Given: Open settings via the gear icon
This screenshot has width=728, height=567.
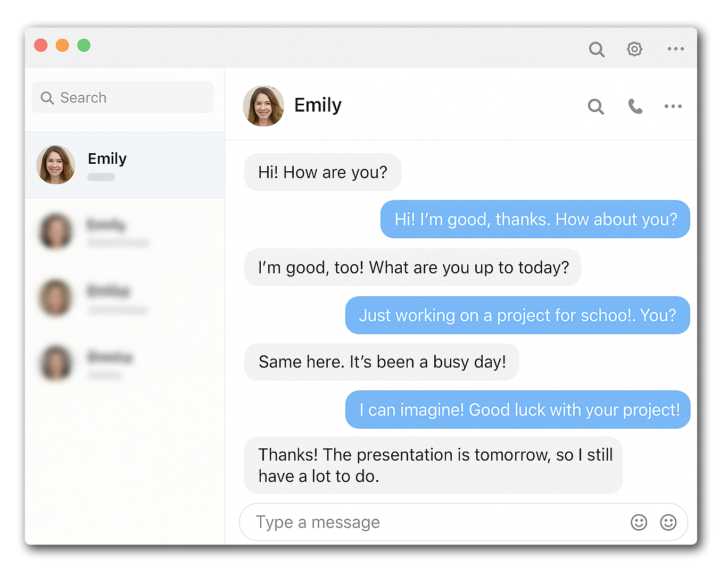Looking at the screenshot, I should click(634, 49).
